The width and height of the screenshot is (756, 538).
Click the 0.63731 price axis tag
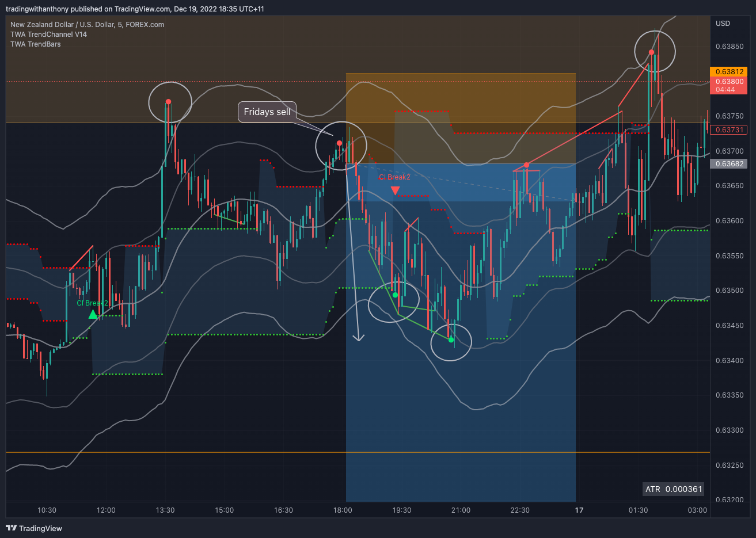tap(729, 130)
